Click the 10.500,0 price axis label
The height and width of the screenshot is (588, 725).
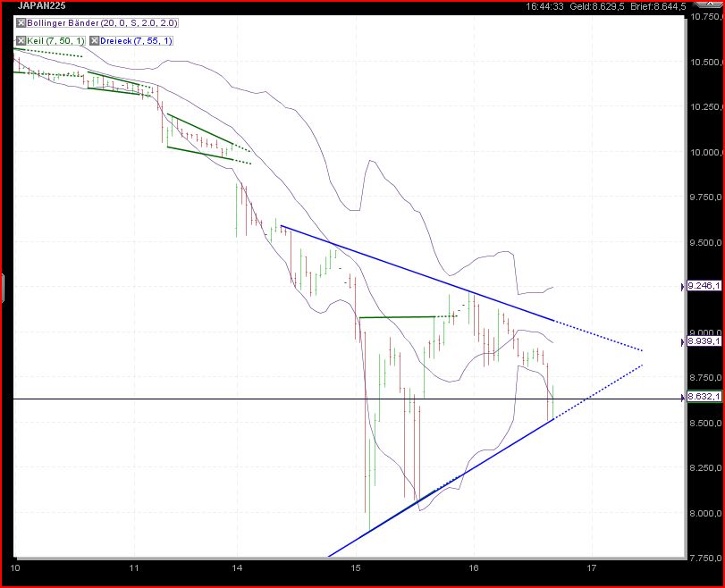(705, 62)
